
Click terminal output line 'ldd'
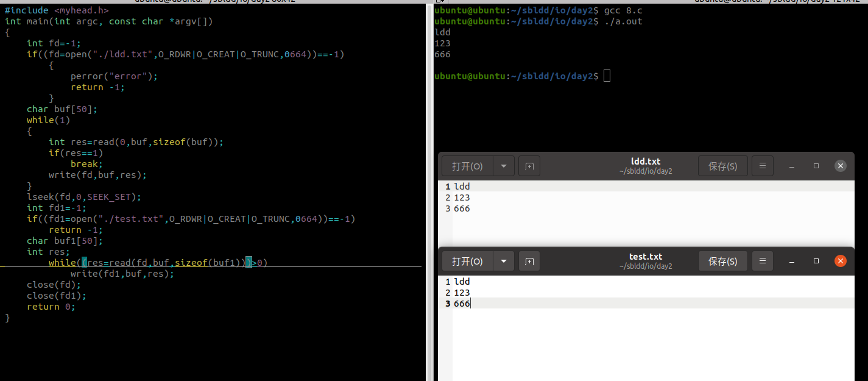[443, 32]
